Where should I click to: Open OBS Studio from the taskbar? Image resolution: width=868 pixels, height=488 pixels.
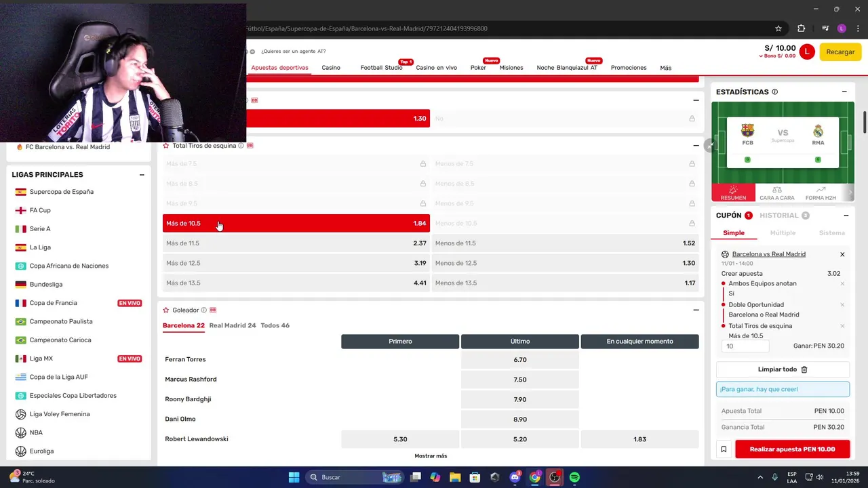point(555,477)
